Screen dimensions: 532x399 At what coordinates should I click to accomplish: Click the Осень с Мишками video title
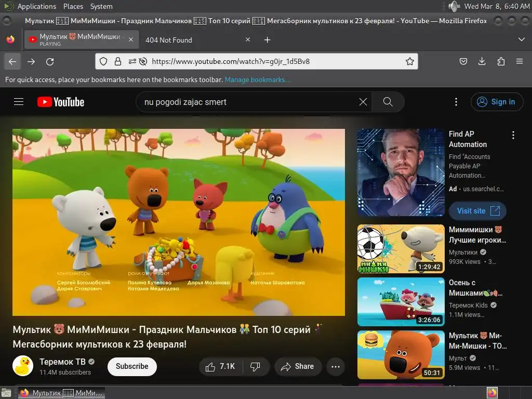click(x=476, y=288)
